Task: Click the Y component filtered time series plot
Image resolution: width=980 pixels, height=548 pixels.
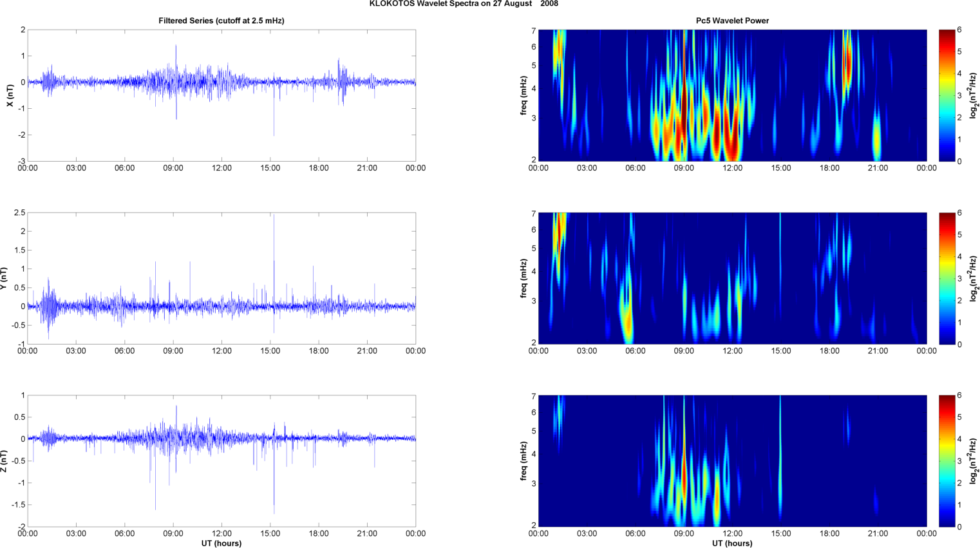Action: (221, 278)
